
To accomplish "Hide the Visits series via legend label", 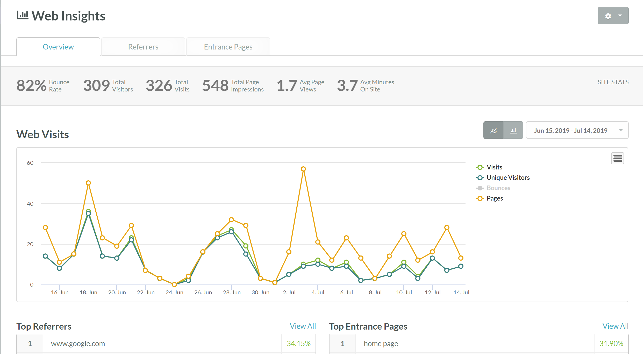I will [494, 167].
